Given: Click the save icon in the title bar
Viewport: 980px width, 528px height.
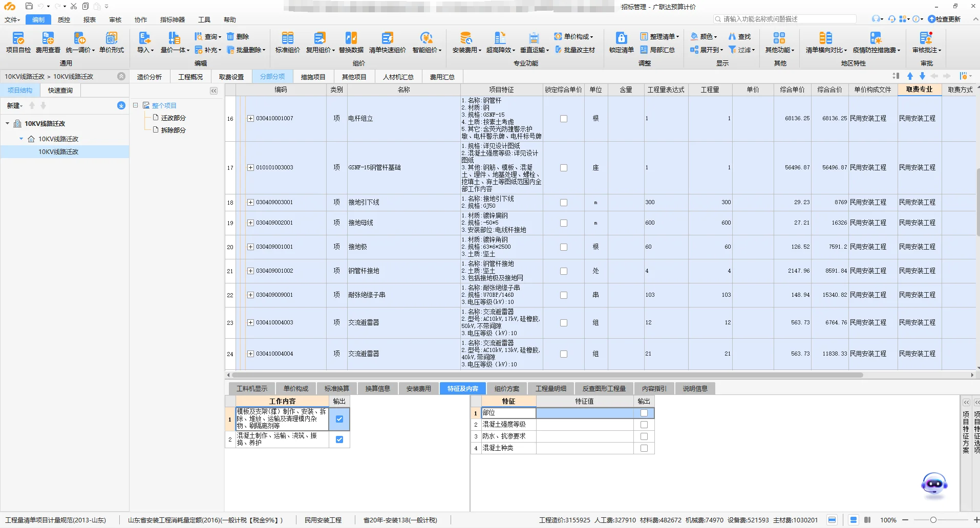Looking at the screenshot, I should pos(29,6).
